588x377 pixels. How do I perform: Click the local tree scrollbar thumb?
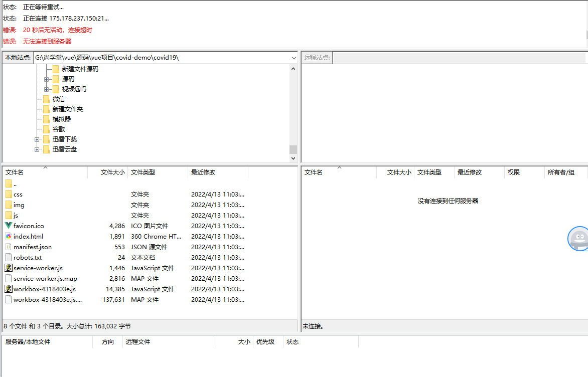pos(293,149)
